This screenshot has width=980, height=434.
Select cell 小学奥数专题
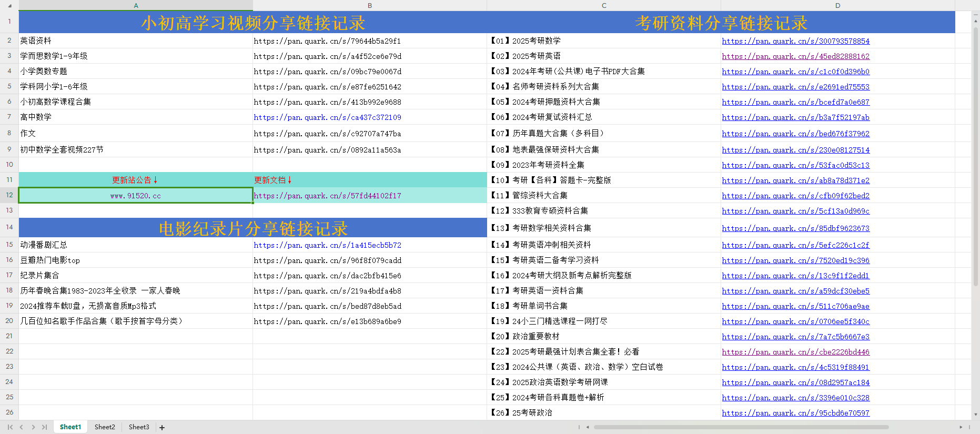136,71
